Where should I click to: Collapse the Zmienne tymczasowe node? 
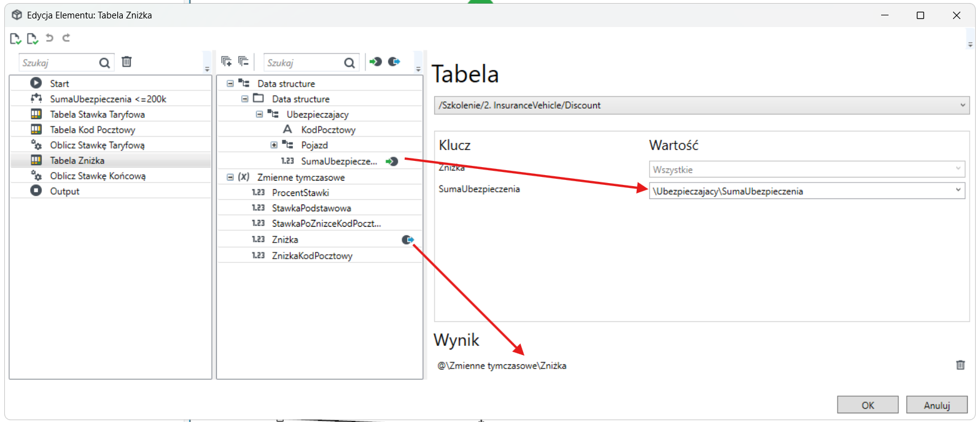[x=230, y=177]
